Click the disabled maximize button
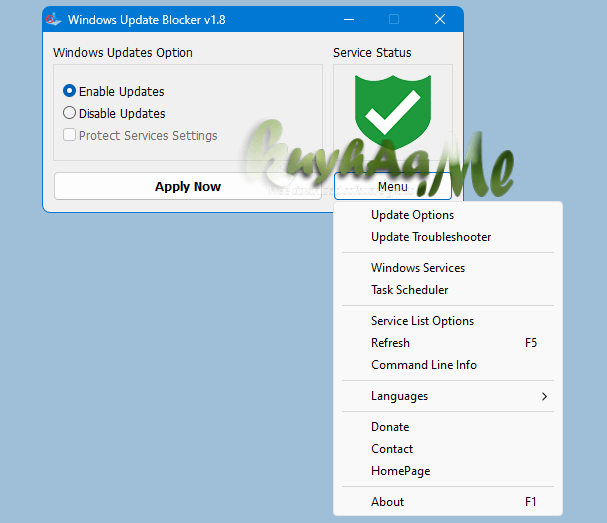The height and width of the screenshot is (523, 607). (394, 19)
